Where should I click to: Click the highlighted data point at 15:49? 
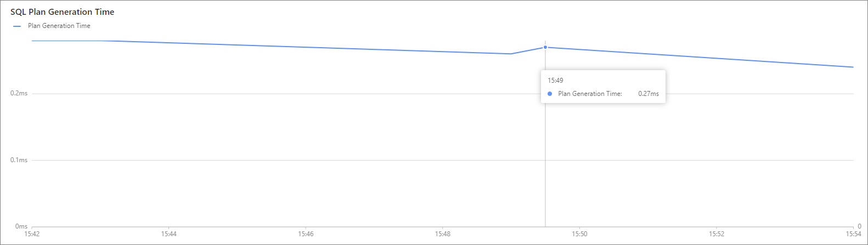(545, 47)
